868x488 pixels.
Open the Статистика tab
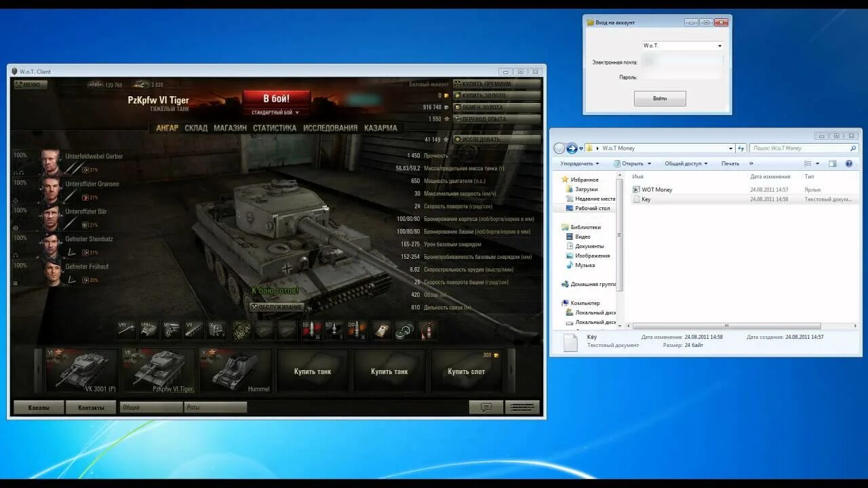(275, 128)
